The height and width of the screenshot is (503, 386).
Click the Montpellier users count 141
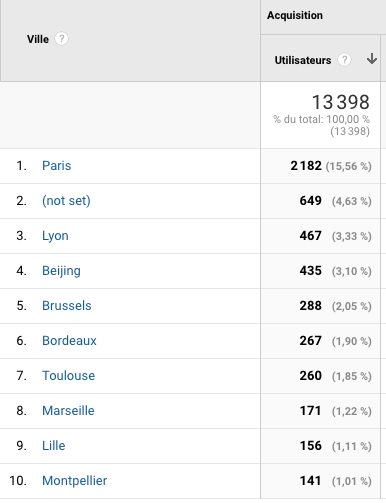click(x=310, y=481)
